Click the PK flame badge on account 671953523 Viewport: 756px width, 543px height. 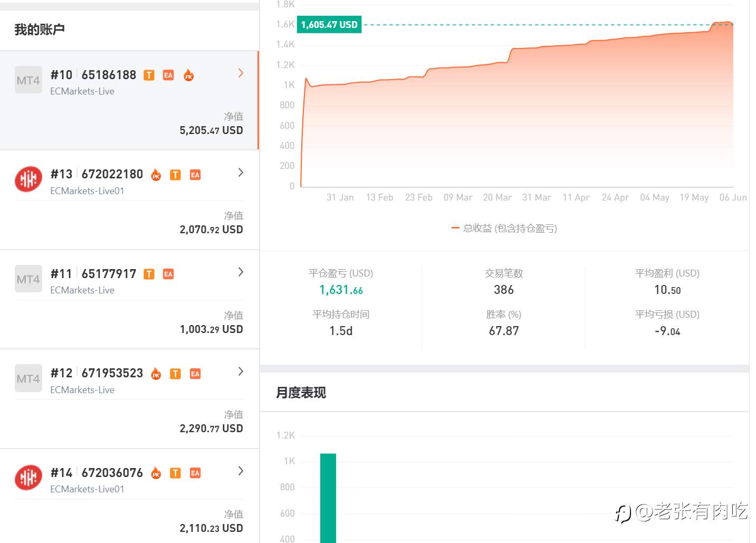tap(156, 374)
